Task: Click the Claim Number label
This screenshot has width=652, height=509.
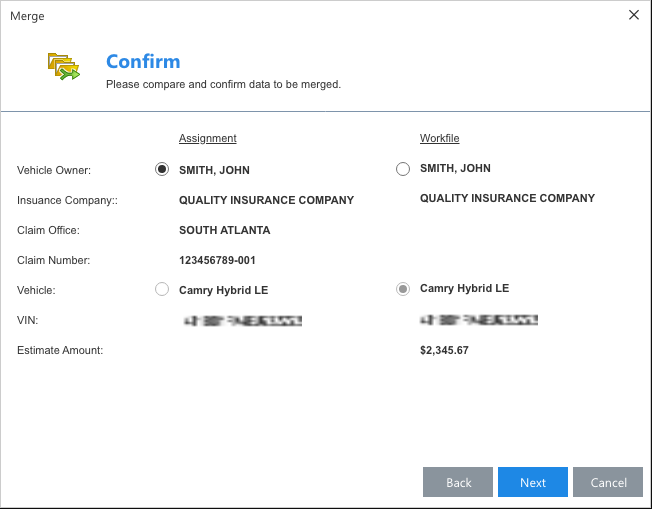Action: click(x=53, y=260)
